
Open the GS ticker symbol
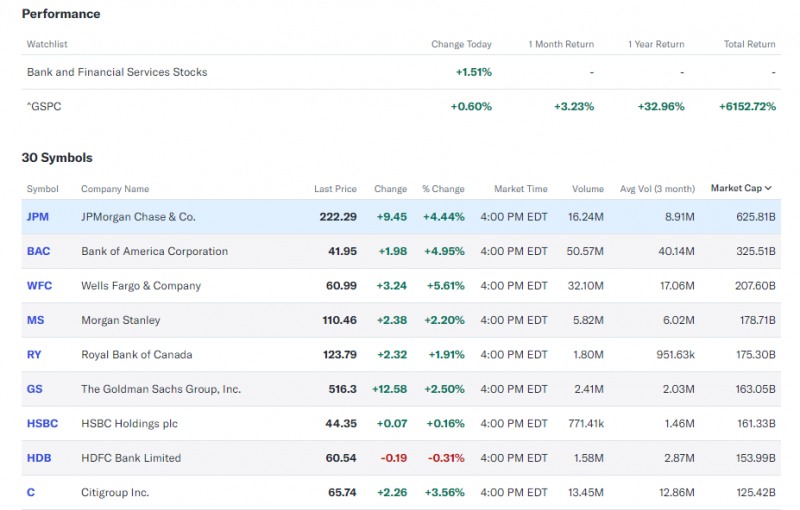click(35, 389)
